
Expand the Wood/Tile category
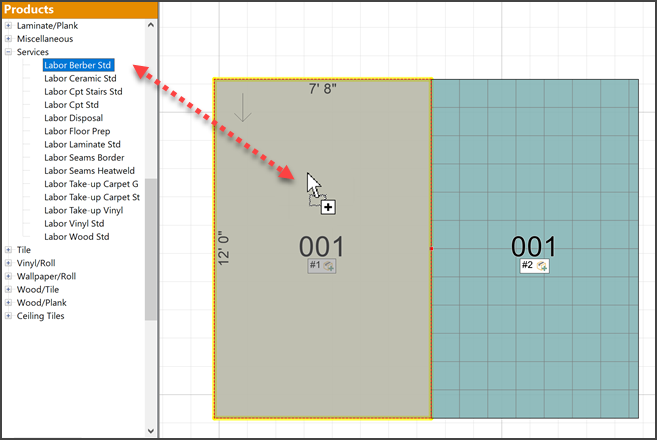click(x=8, y=290)
